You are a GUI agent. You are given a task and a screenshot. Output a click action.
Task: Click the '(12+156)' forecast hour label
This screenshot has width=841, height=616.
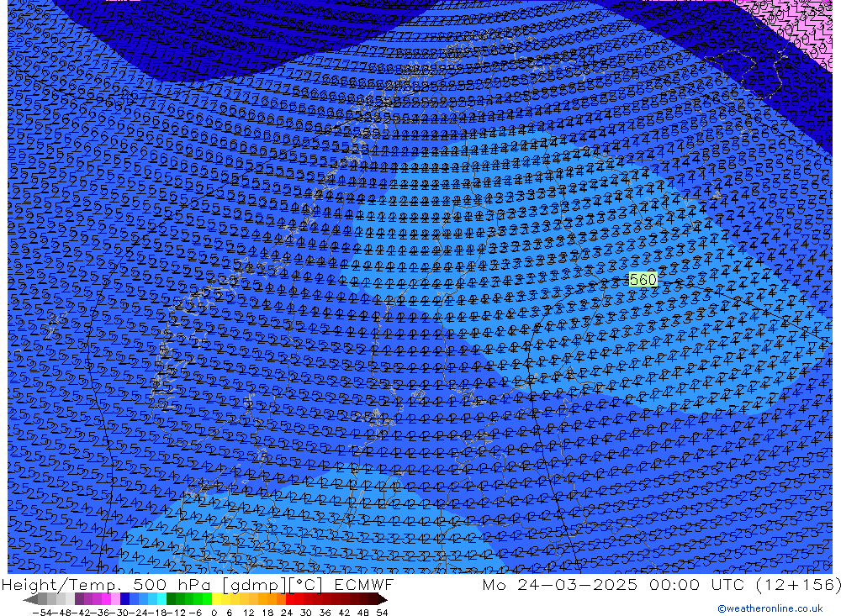point(799,584)
